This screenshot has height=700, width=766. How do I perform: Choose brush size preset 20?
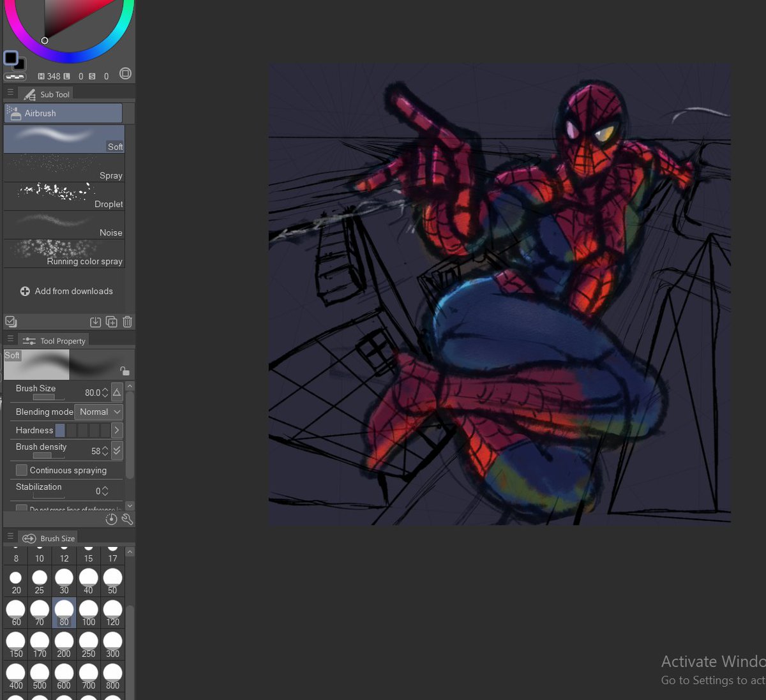coord(15,582)
